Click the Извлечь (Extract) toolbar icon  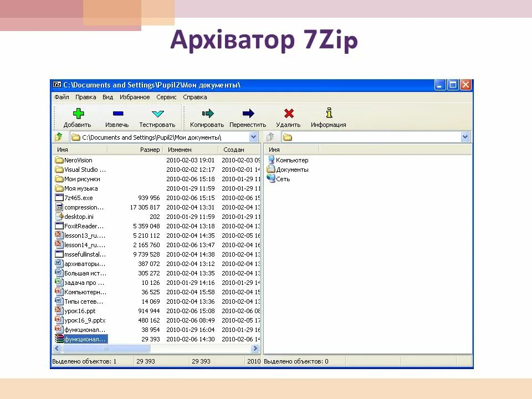pyautogui.click(x=117, y=114)
